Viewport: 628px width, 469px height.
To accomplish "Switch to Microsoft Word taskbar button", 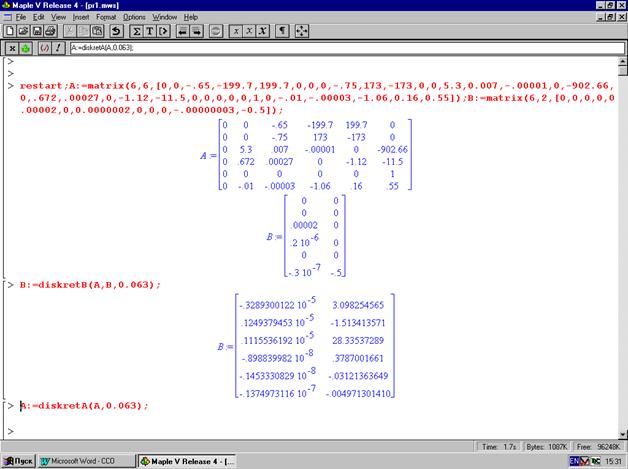I will tap(86, 461).
